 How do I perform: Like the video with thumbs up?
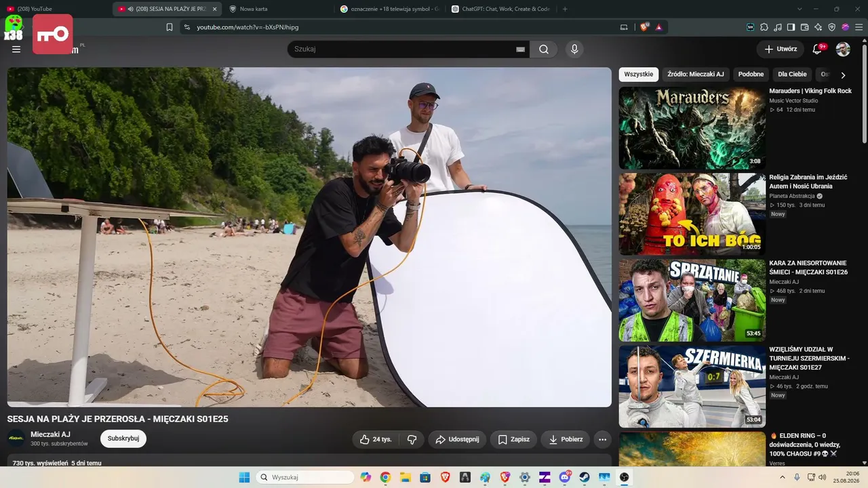[376, 439]
